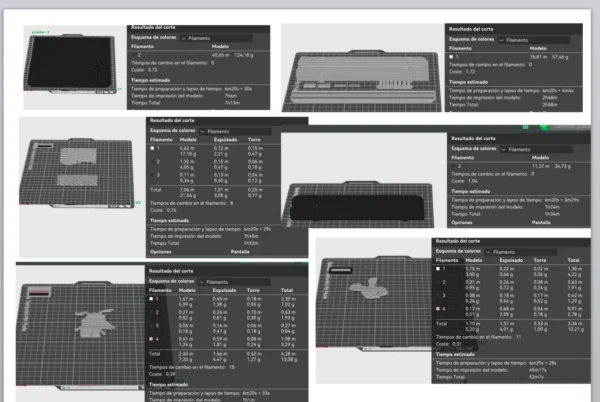
Task: Click Pantalla in the 1h34m total panel
Action: click(541, 222)
